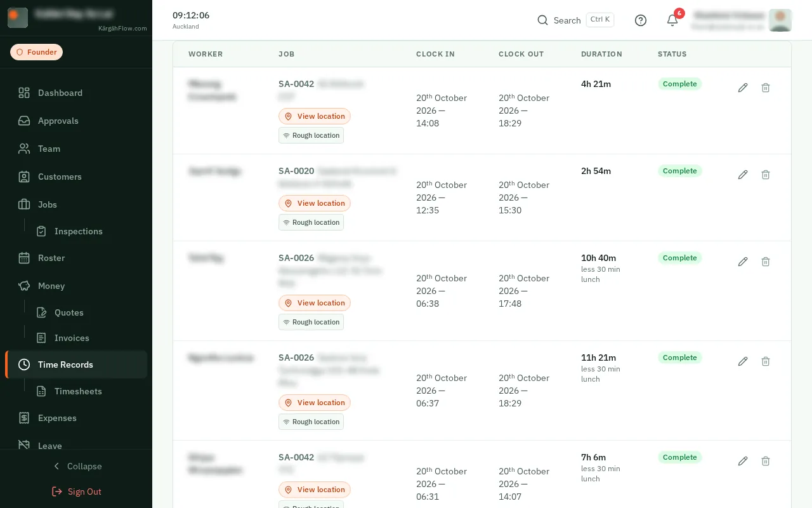This screenshot has height=508, width=812.
Task: Delete the 11h 21m time record
Action: pyautogui.click(x=766, y=361)
